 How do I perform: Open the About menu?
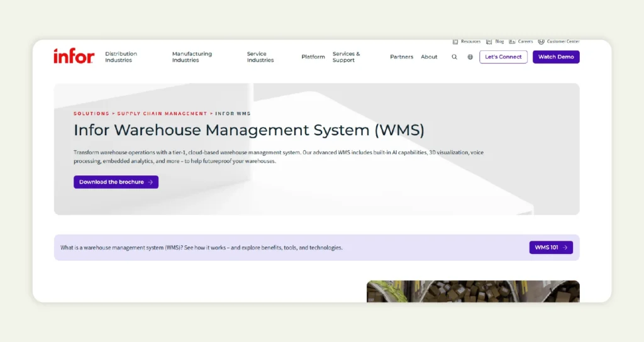click(x=429, y=57)
